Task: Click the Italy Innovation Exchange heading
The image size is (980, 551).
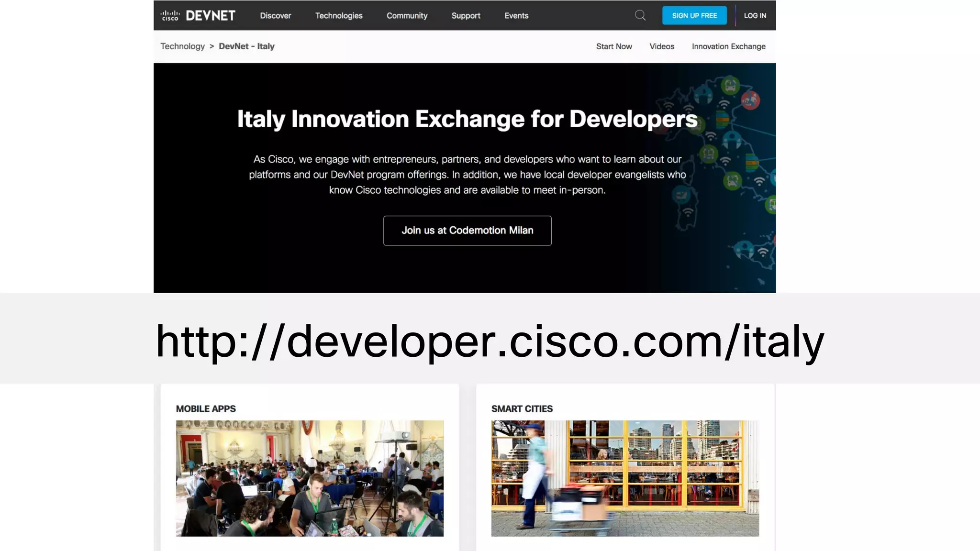Action: pos(467,119)
